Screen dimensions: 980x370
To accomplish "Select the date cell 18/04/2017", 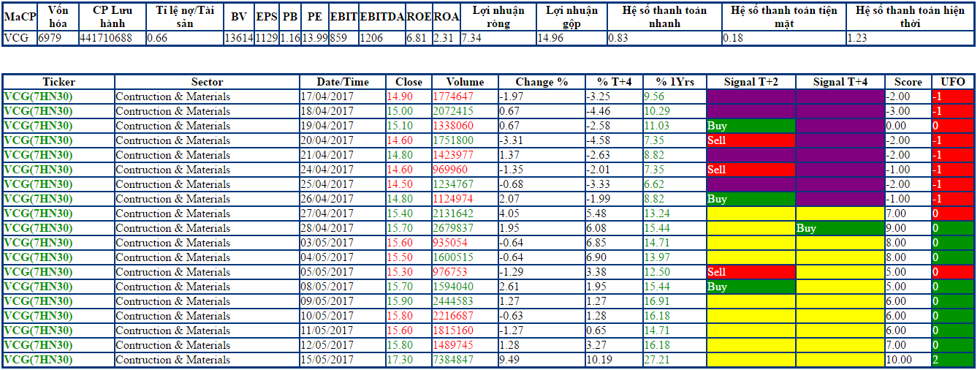I will tap(327, 111).
